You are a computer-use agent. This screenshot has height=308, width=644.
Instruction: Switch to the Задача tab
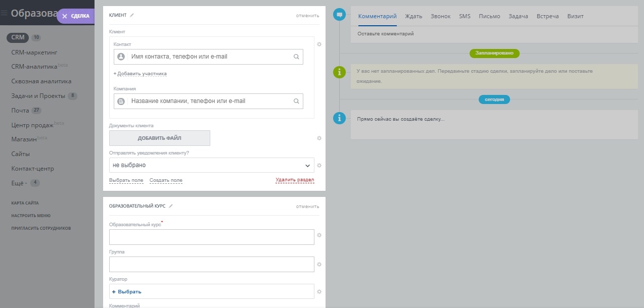point(518,16)
